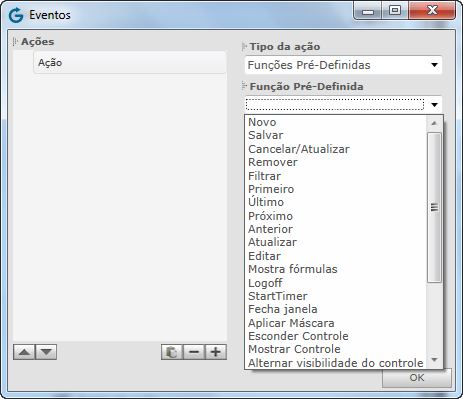Click the list scrollbar down arrow
Image resolution: width=463 pixels, height=399 pixels.
click(x=434, y=360)
